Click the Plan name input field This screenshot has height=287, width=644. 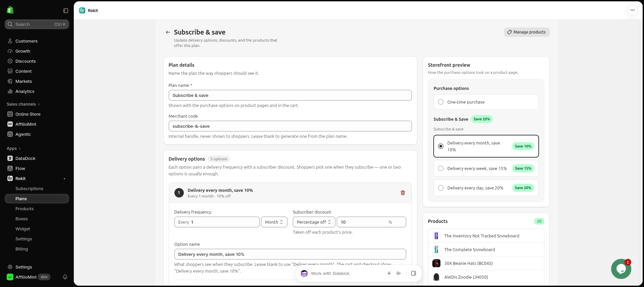point(290,95)
